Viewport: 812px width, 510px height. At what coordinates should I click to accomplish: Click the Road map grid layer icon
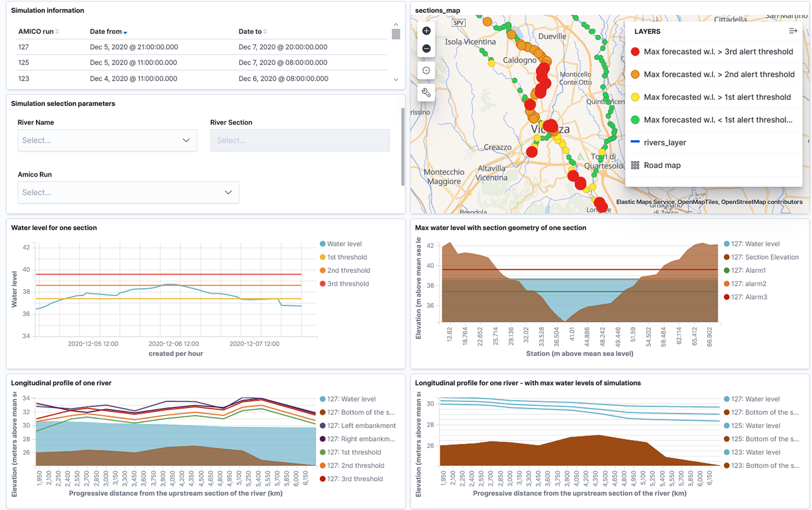[635, 165]
